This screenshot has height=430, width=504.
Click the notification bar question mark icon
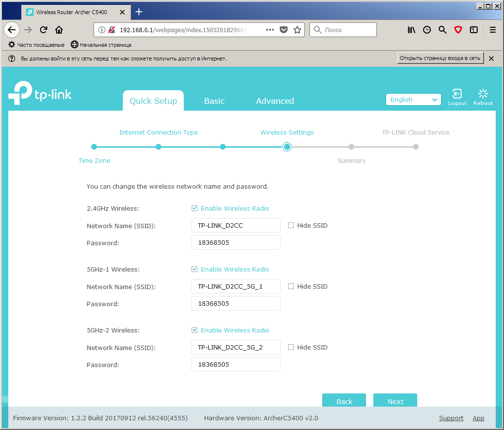(12, 59)
